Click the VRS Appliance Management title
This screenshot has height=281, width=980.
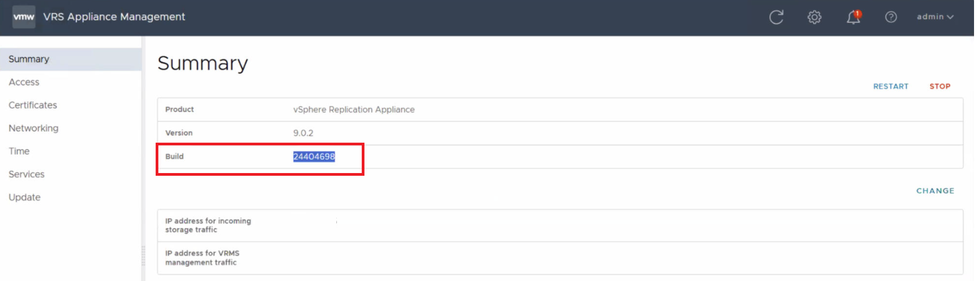click(114, 17)
